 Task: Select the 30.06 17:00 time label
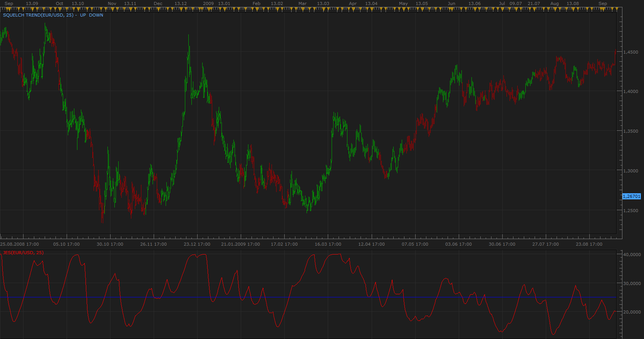click(502, 244)
